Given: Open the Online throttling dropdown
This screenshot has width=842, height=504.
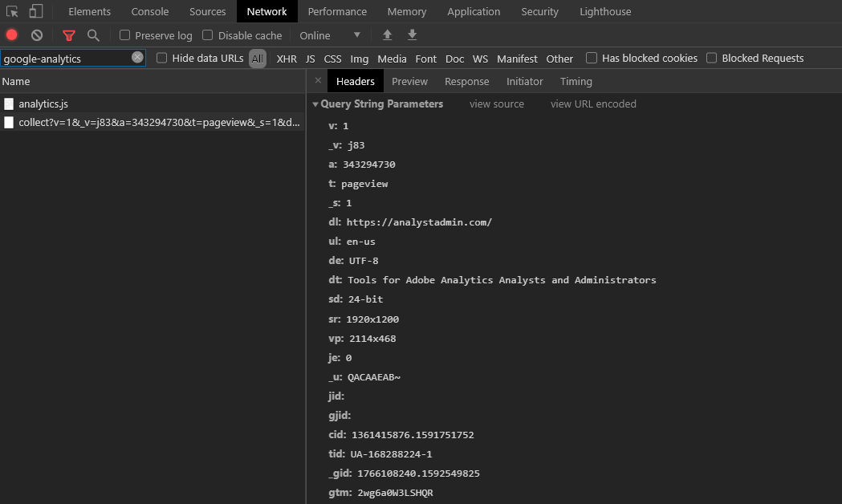Looking at the screenshot, I should [x=330, y=35].
